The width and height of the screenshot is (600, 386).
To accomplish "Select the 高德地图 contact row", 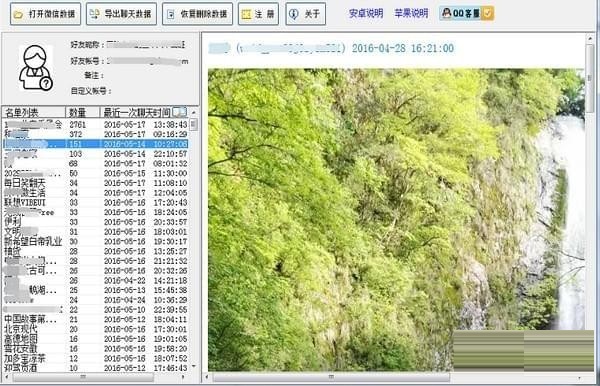I will click(96, 339).
